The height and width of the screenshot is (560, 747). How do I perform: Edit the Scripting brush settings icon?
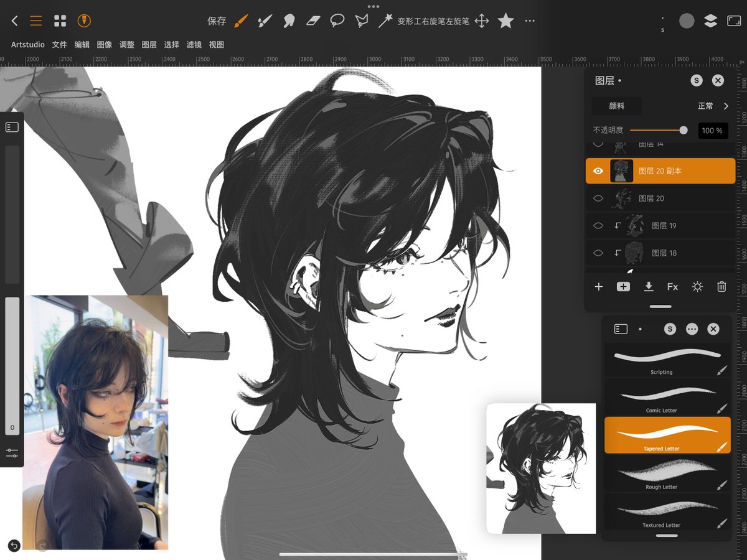click(x=721, y=371)
